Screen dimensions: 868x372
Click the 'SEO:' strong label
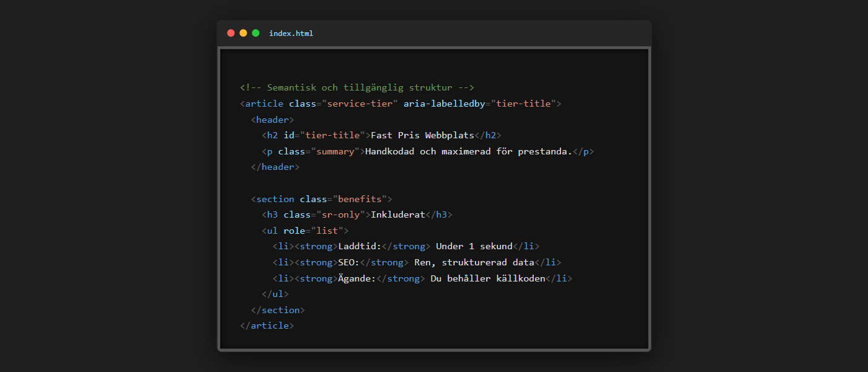pyautogui.click(x=349, y=262)
